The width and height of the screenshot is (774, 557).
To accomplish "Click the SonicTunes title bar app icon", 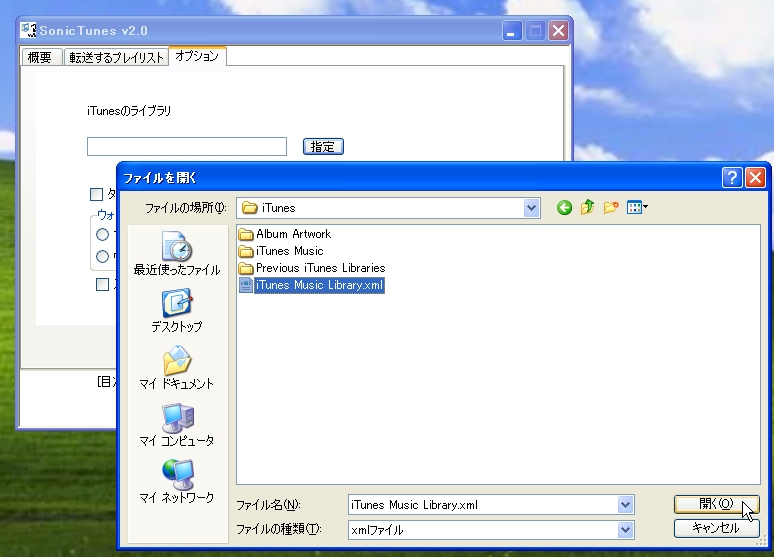I will (x=28, y=30).
